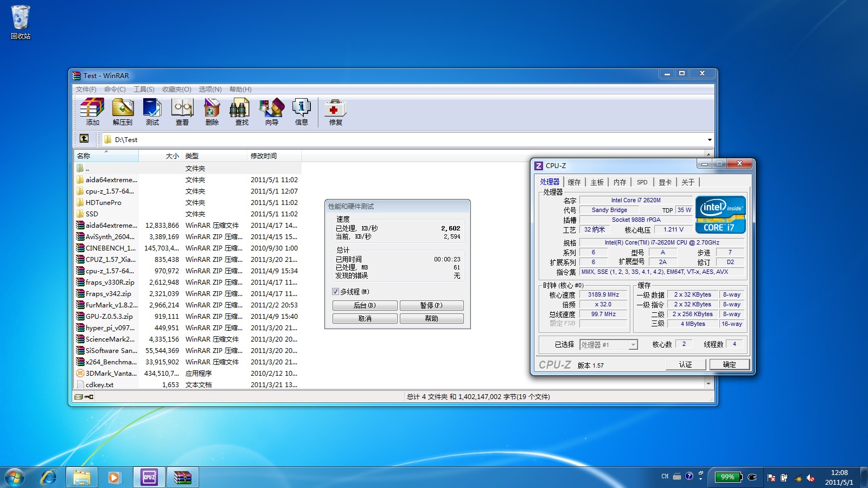Open the Options (选项) menu
868x488 pixels.
[x=210, y=89]
